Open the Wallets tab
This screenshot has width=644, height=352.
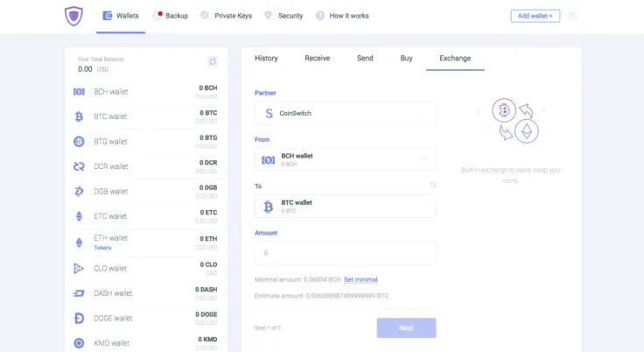pos(121,16)
